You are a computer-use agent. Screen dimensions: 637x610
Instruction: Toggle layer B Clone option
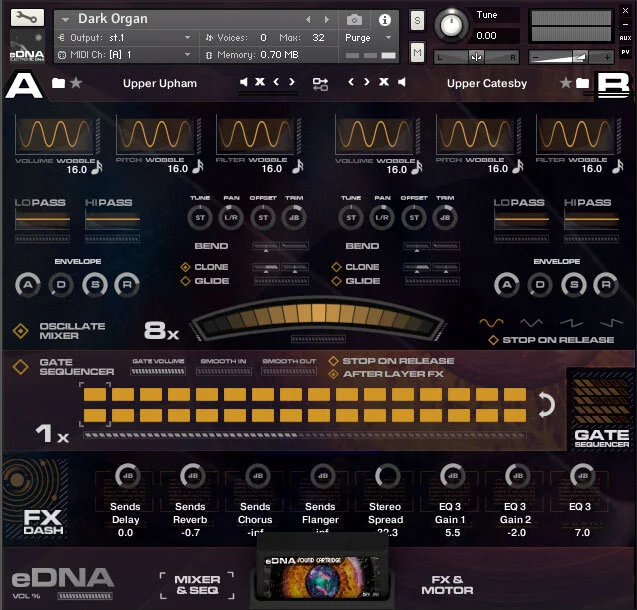coord(336,267)
